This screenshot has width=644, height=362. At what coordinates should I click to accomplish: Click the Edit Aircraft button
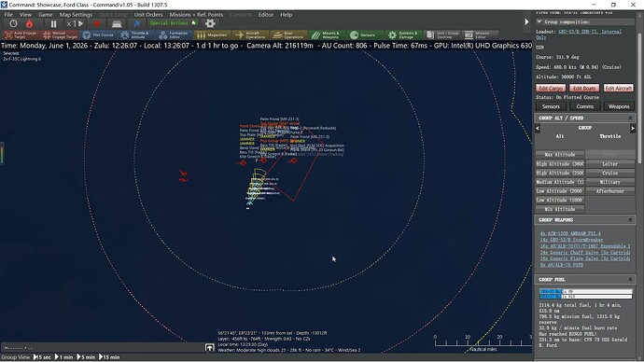pyautogui.click(x=619, y=89)
